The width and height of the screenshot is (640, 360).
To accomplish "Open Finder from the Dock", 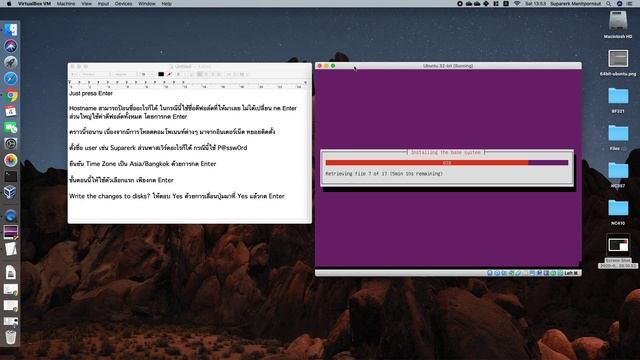I will pos(11,30).
